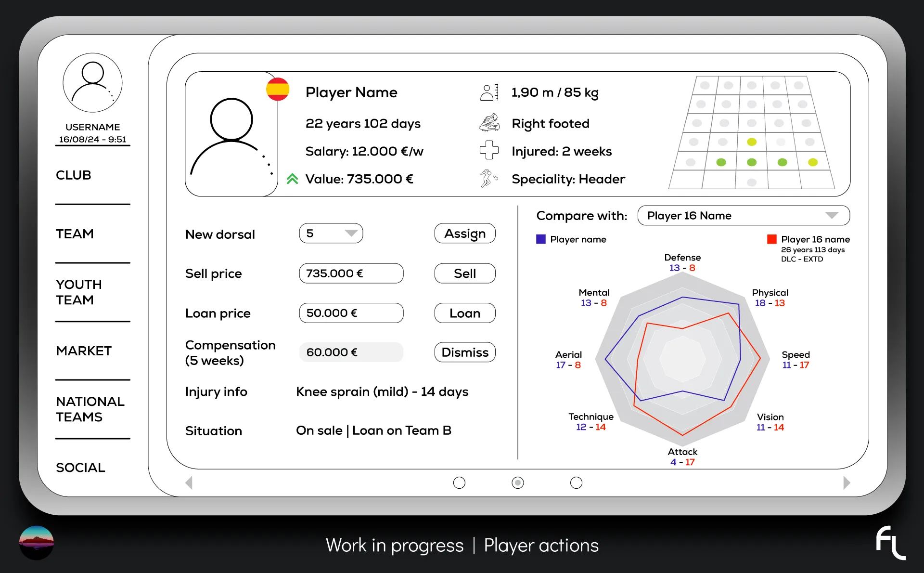Image resolution: width=924 pixels, height=573 pixels.
Task: Click the user profile avatar icon
Action: coord(92,83)
